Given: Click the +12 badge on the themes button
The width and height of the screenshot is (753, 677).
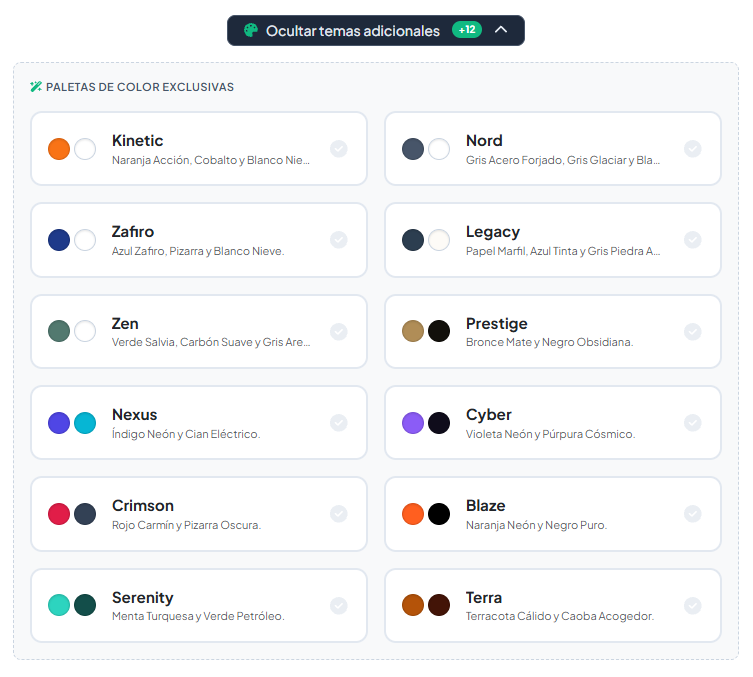Looking at the screenshot, I should (x=467, y=30).
